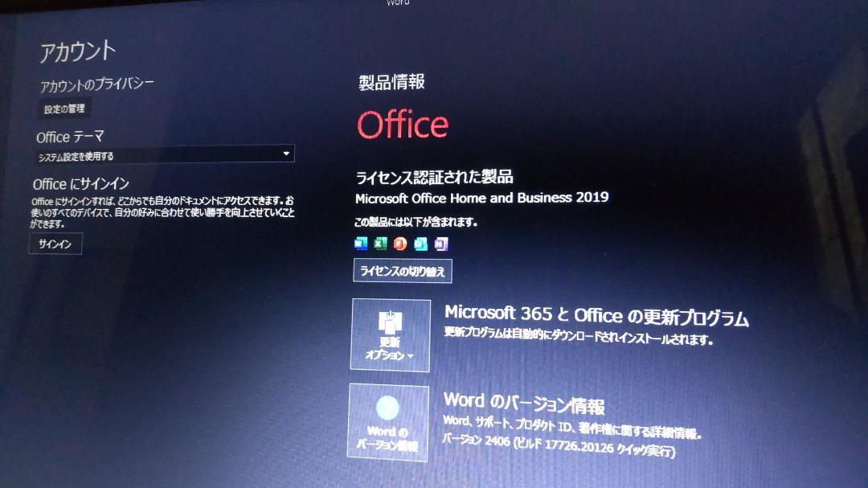Viewport: 868px width, 488px height.
Task: Click the 更新プログラムは自動的にダウンロード description text
Action: click(579, 336)
